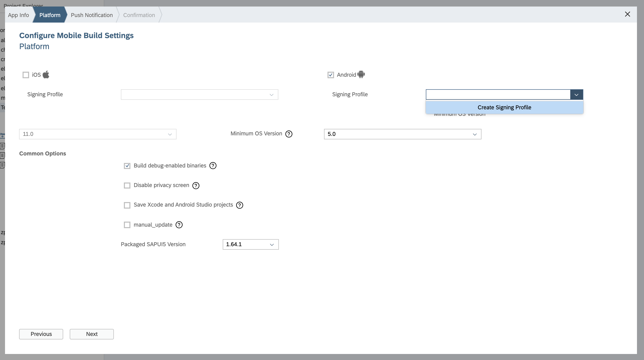This screenshot has height=360, width=644.
Task: Go to the Confirmation wizard step
Action: click(139, 15)
